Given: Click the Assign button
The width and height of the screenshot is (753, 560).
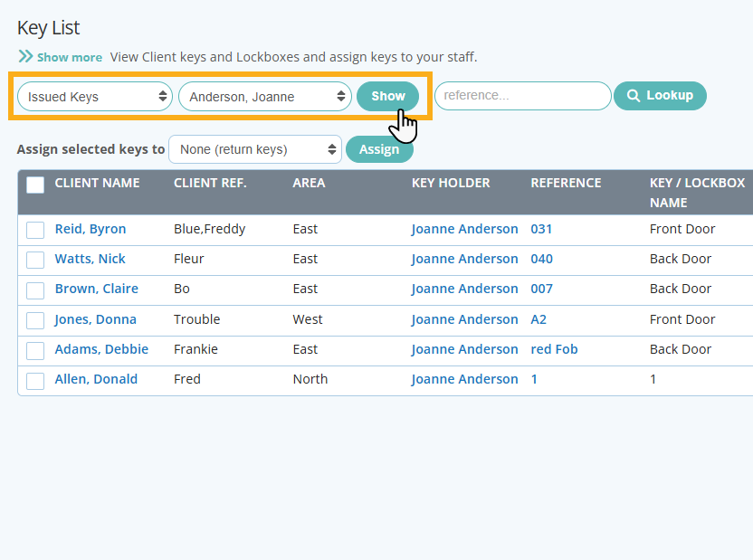Looking at the screenshot, I should pyautogui.click(x=379, y=149).
